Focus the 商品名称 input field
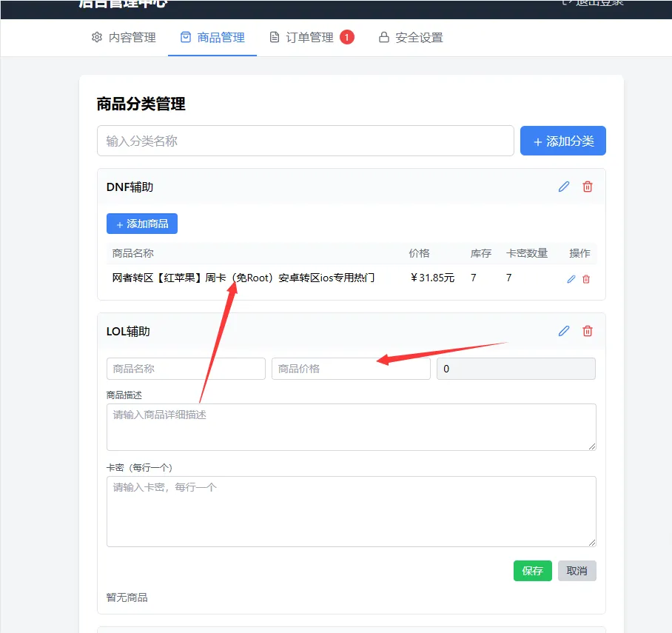 coord(185,368)
